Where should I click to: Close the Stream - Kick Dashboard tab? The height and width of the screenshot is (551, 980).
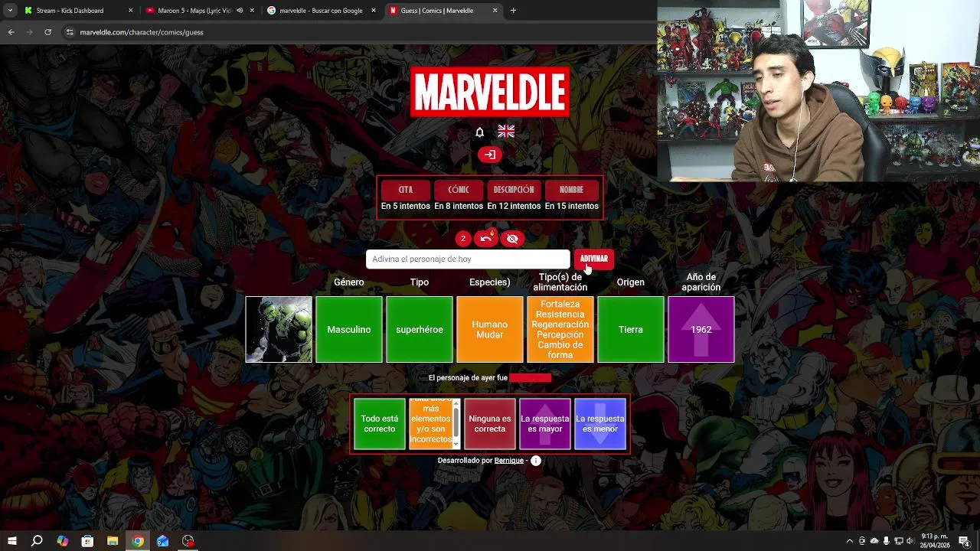[130, 11]
